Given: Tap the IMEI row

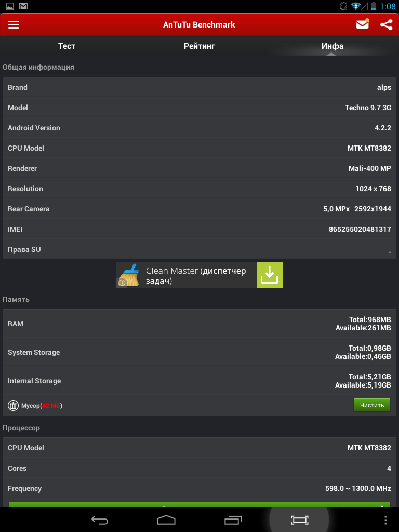Looking at the screenshot, I should [199, 229].
